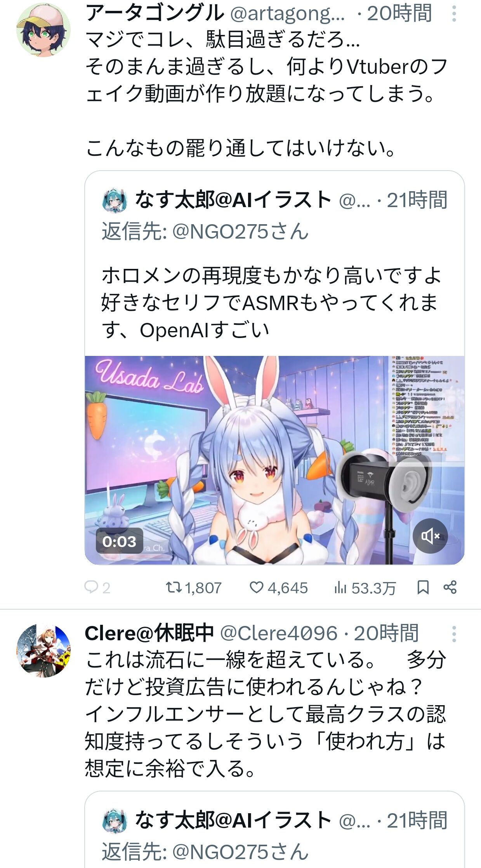Unmute the video with the speaker icon

click(430, 536)
